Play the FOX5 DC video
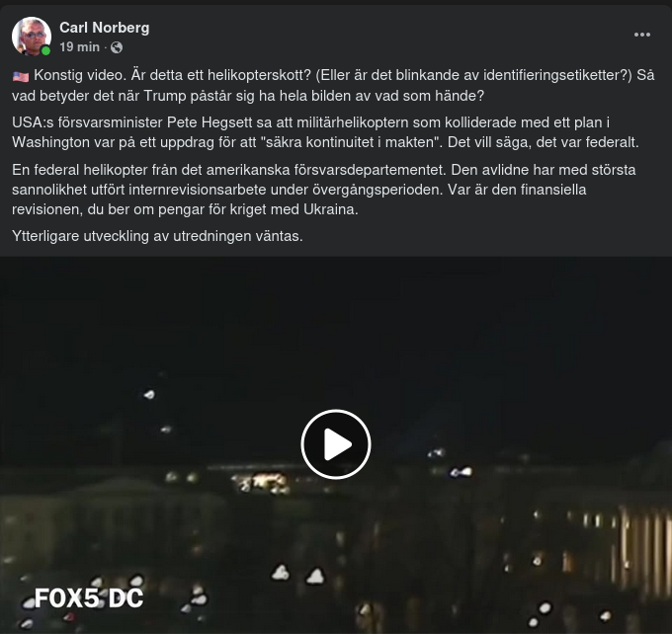 (336, 444)
